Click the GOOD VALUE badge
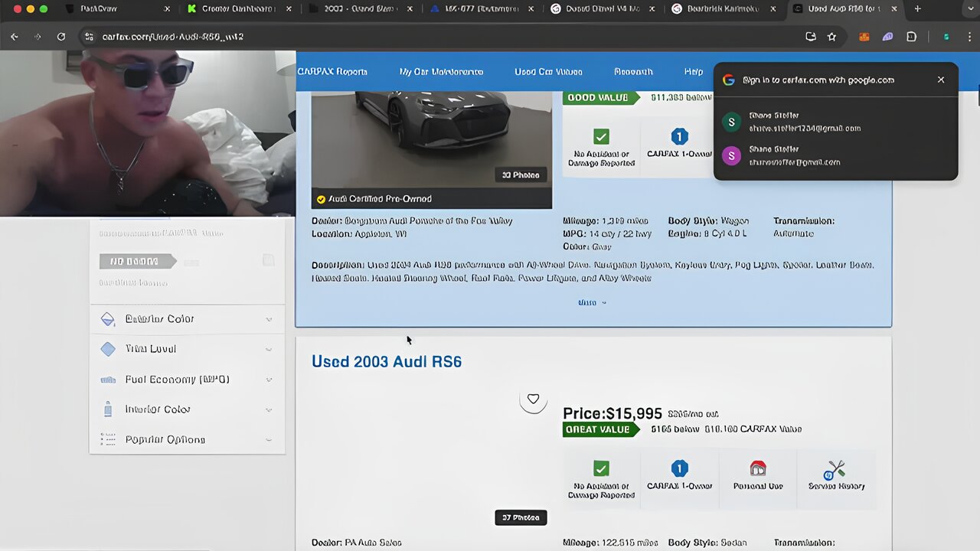The height and width of the screenshot is (551, 980). pyautogui.click(x=601, y=97)
